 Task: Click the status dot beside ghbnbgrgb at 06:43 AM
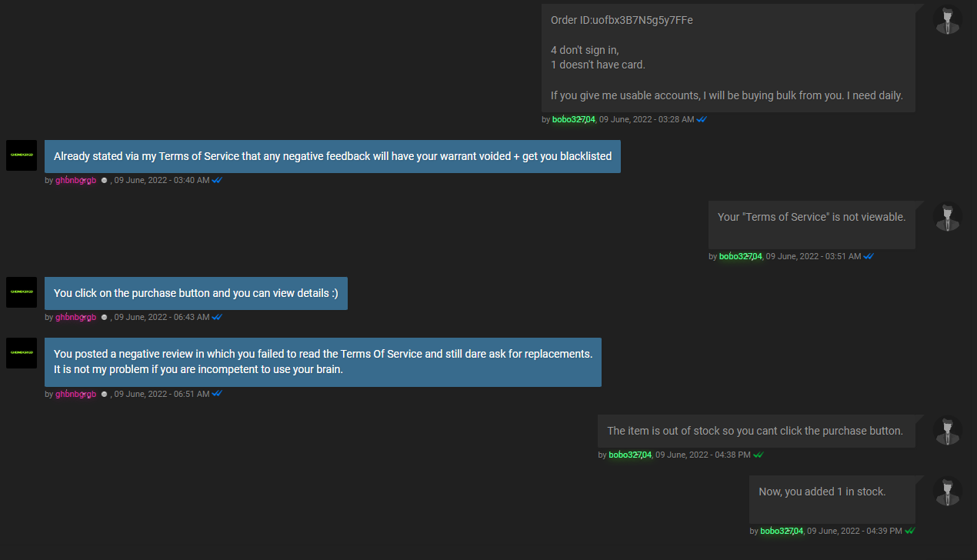pyautogui.click(x=104, y=317)
